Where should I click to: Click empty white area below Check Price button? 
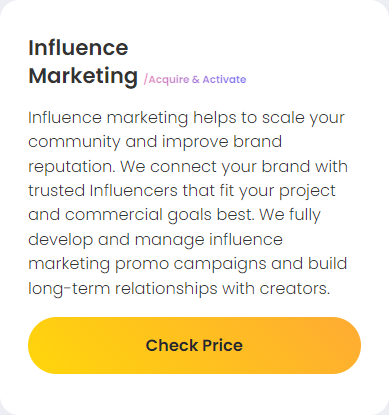tap(194, 393)
